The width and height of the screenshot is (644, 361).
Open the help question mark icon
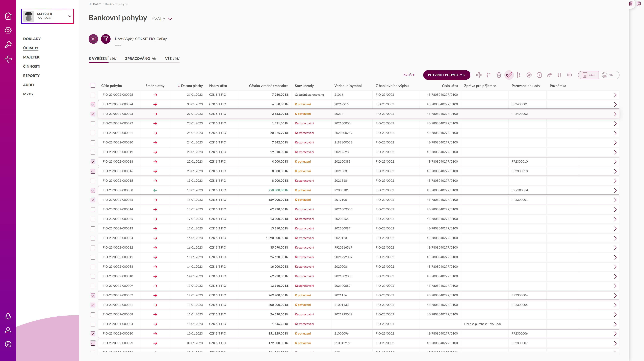pyautogui.click(x=8, y=345)
